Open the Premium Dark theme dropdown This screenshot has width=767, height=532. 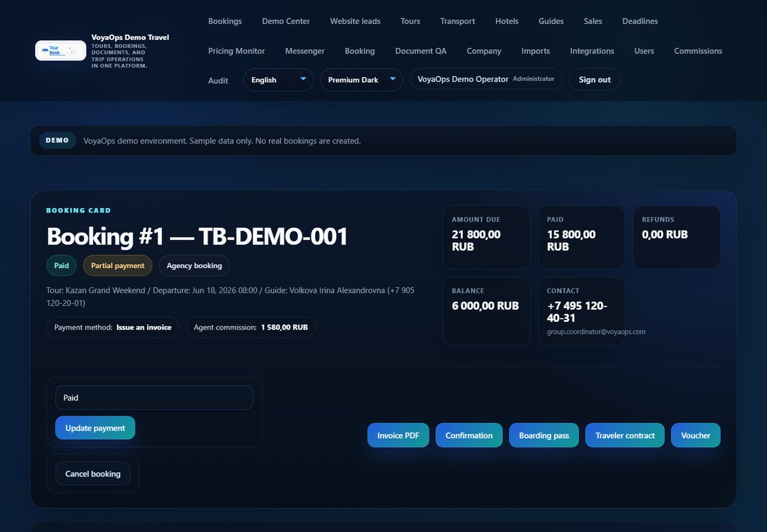click(362, 80)
